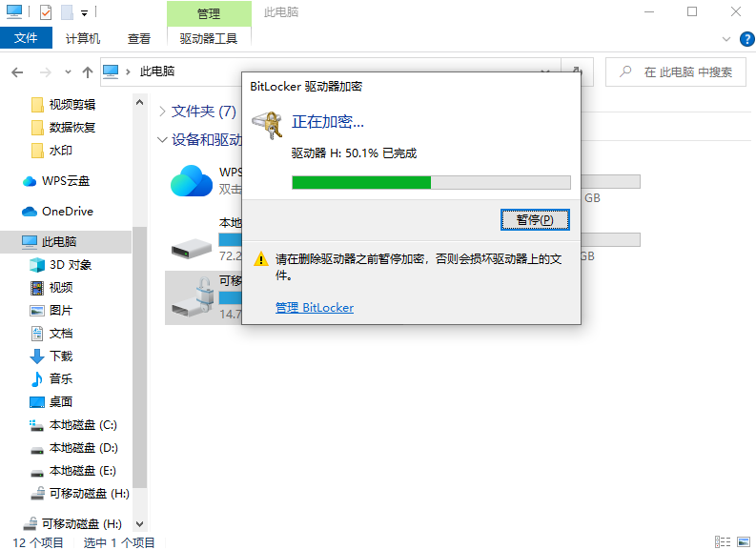Switch to details view icon in status bar
The image size is (756, 550).
(723, 541)
